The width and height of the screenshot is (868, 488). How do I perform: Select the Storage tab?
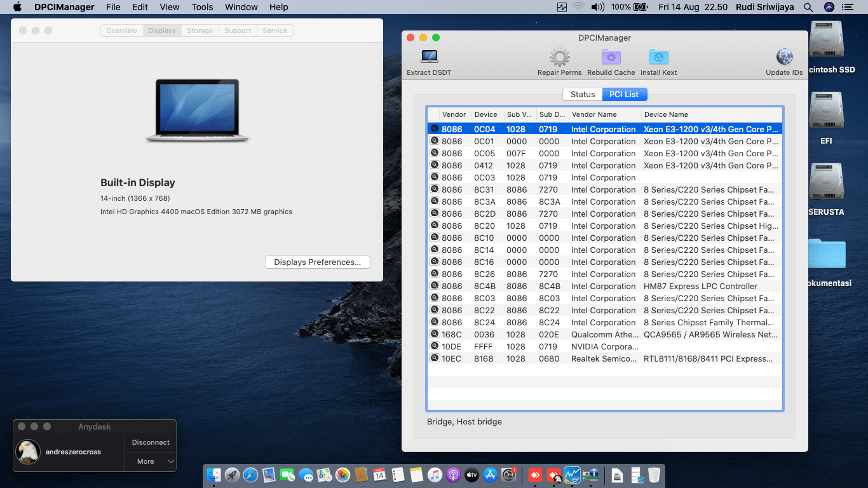click(200, 30)
